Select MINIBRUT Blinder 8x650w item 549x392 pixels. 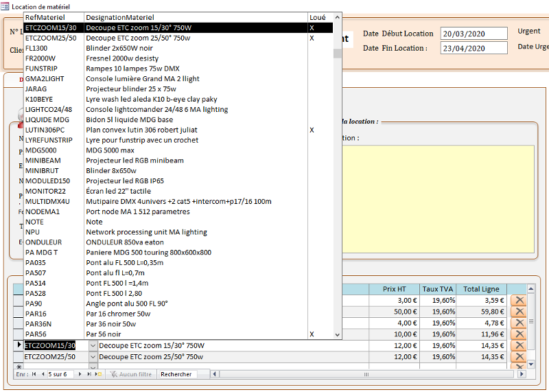178,171
